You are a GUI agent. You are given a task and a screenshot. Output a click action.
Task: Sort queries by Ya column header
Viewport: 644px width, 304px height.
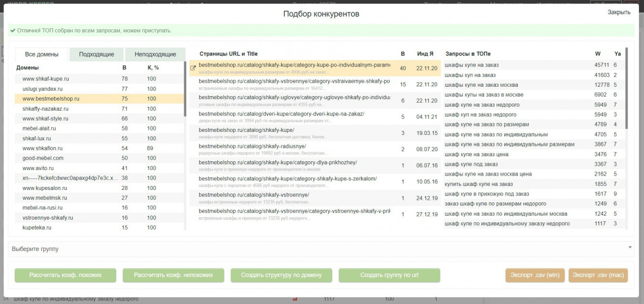[617, 54]
